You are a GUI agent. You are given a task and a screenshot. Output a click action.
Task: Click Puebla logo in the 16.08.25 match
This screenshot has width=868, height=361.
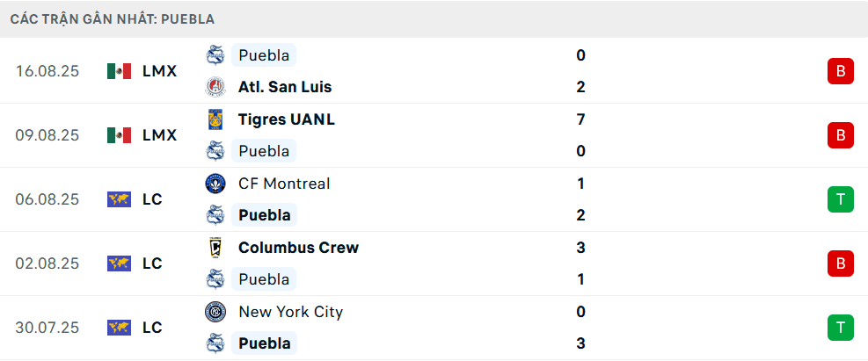point(215,55)
